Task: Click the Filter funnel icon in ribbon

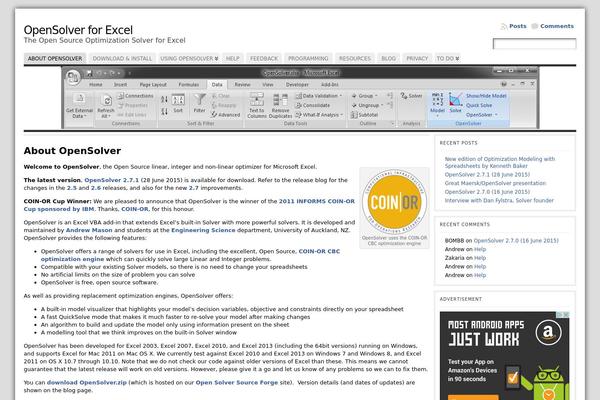Action: [x=198, y=102]
